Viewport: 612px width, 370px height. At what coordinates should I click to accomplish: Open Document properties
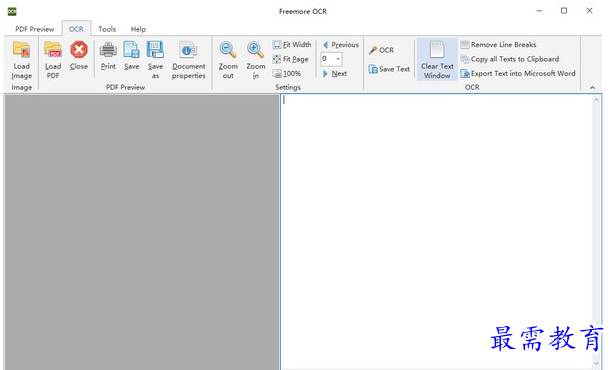pos(189,60)
